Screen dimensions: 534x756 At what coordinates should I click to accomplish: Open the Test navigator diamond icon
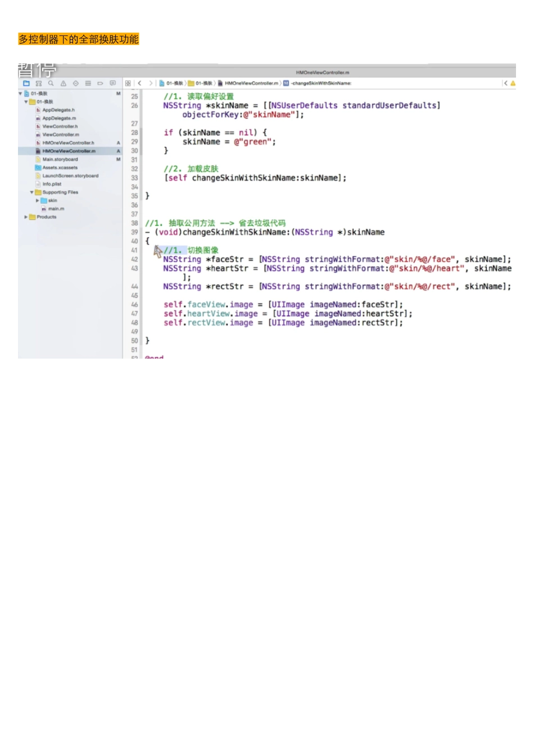[76, 83]
